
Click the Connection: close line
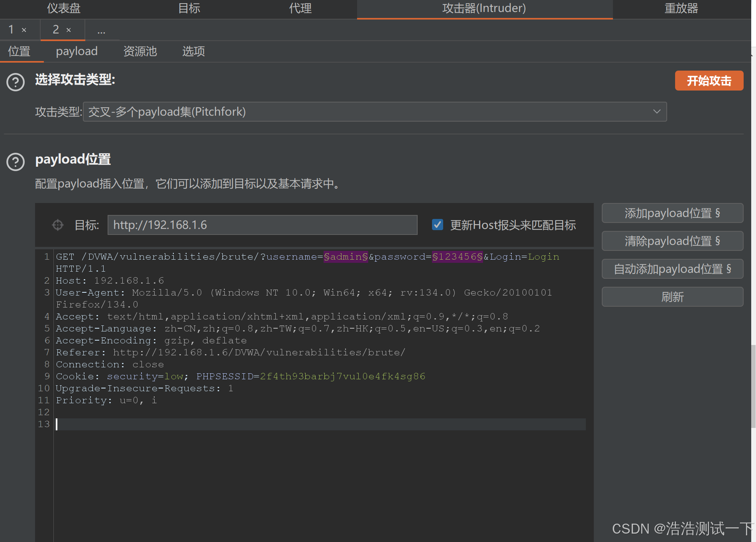point(110,365)
